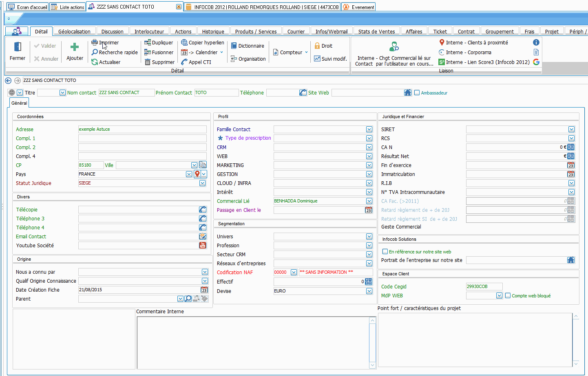Click the Imprimer printer icon
The height and width of the screenshot is (376, 588).
click(x=95, y=42)
